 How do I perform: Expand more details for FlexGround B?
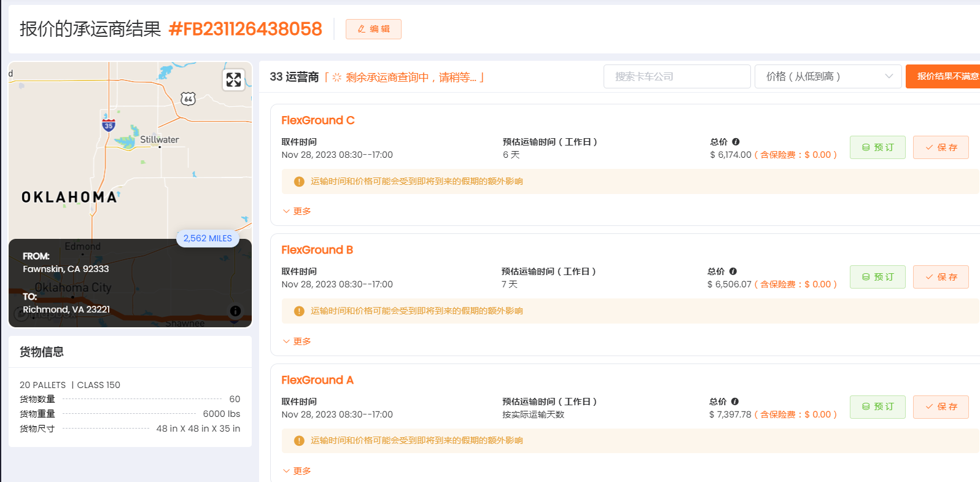297,341
